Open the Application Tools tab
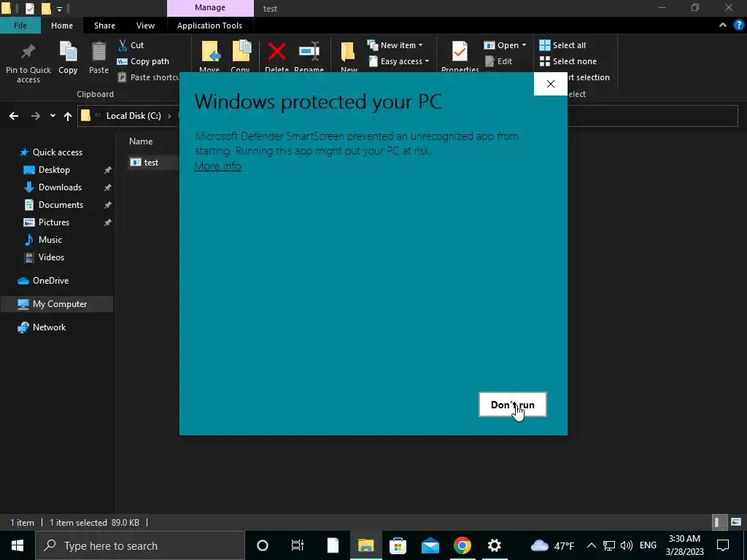Image resolution: width=747 pixels, height=560 pixels. pos(209,26)
